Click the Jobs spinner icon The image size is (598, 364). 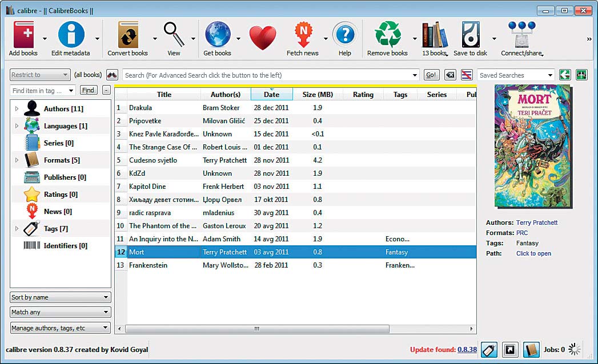[x=575, y=349]
